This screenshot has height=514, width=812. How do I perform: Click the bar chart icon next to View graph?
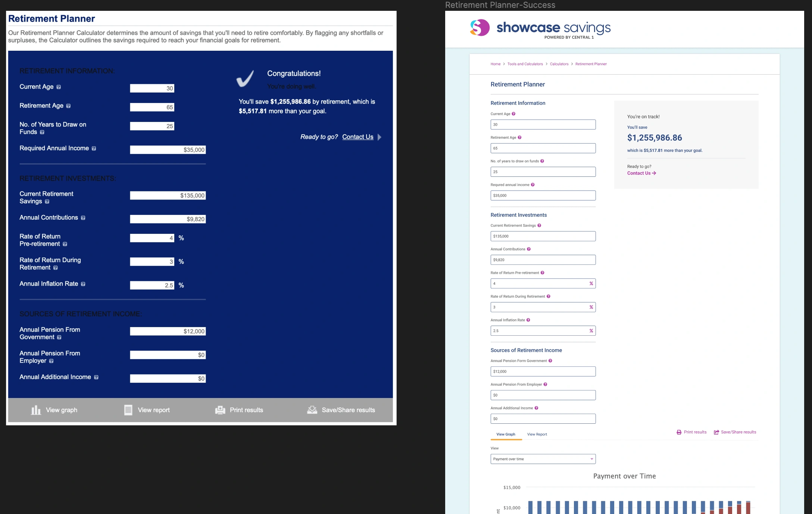coord(36,410)
